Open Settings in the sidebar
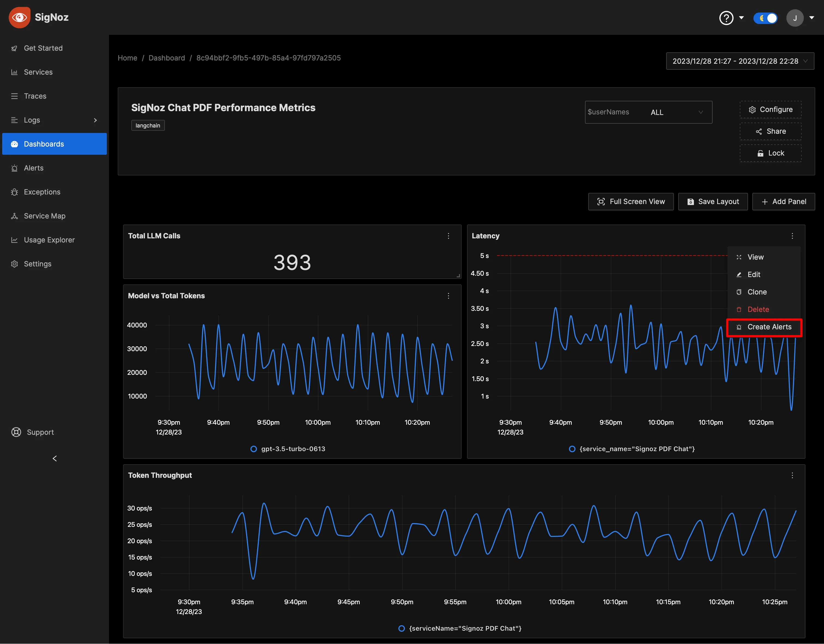The height and width of the screenshot is (644, 824). pos(54,264)
